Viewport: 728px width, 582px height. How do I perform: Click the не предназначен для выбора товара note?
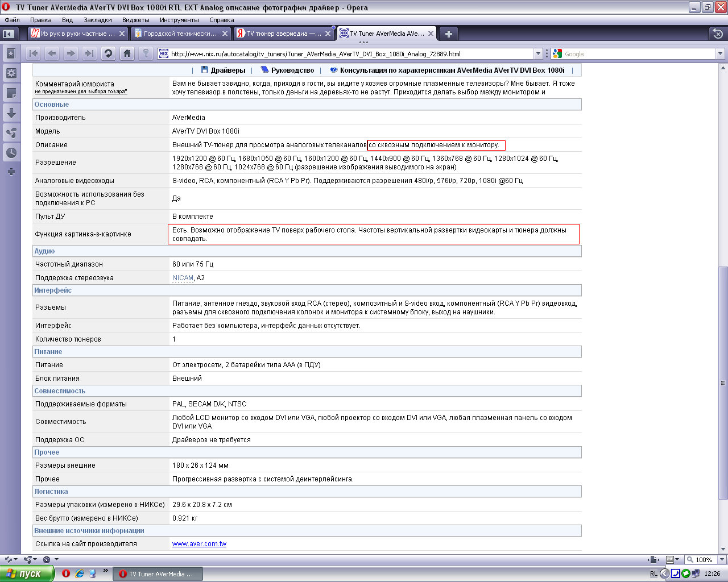(81, 92)
